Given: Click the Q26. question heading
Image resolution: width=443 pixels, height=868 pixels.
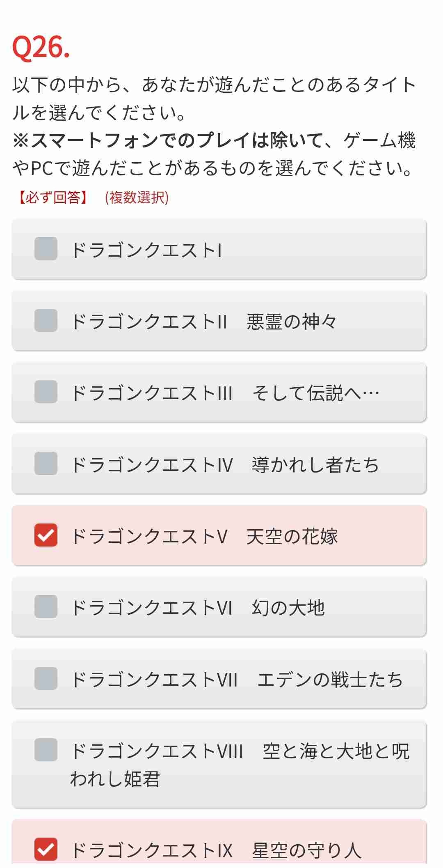Looking at the screenshot, I should click(x=41, y=47).
